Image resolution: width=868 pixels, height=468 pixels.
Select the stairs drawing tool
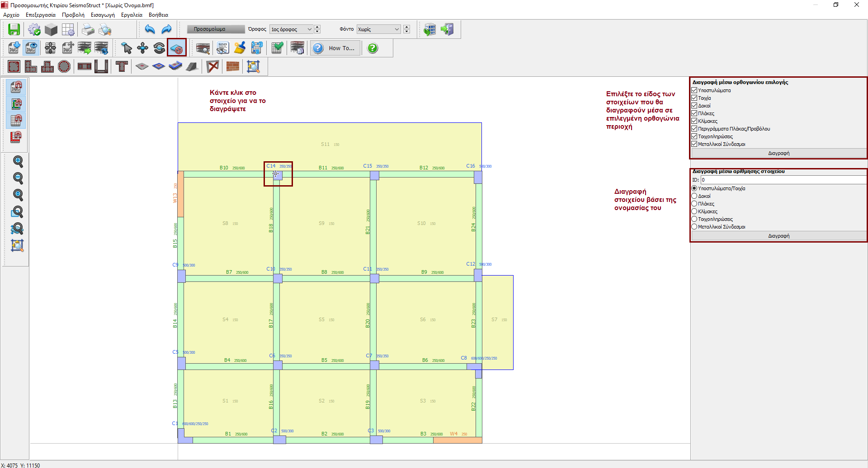(x=192, y=66)
